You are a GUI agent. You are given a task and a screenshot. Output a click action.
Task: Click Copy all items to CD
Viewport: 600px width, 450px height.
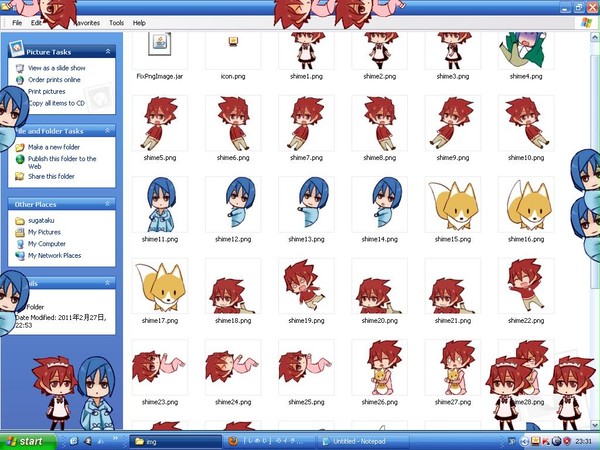56,103
